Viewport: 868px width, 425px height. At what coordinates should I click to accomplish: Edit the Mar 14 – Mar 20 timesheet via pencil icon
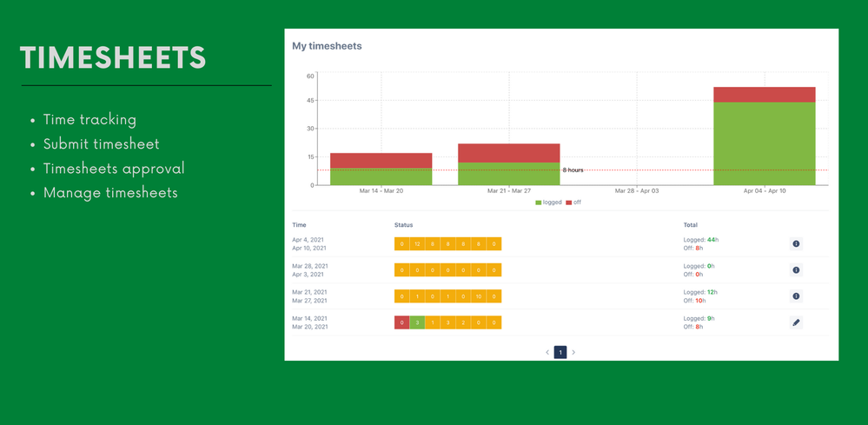click(796, 322)
